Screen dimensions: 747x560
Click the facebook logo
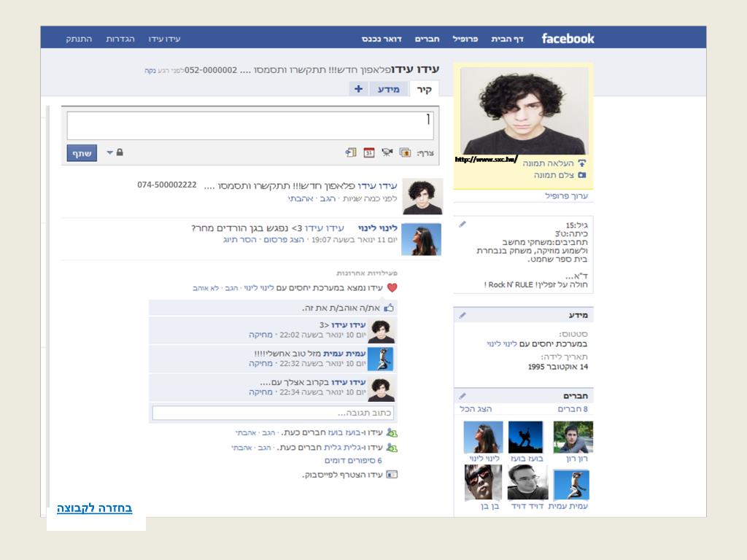568,39
